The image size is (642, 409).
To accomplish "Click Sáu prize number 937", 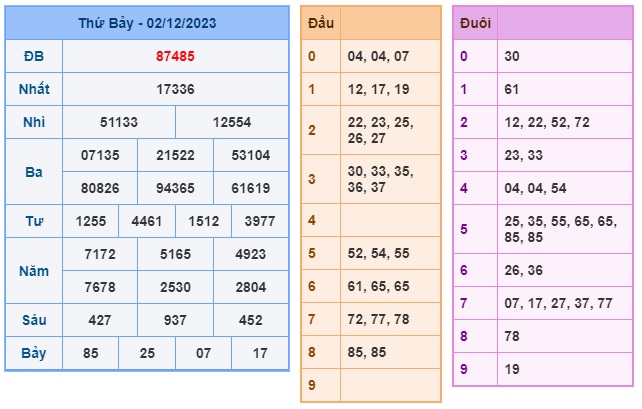I will pos(175,320).
